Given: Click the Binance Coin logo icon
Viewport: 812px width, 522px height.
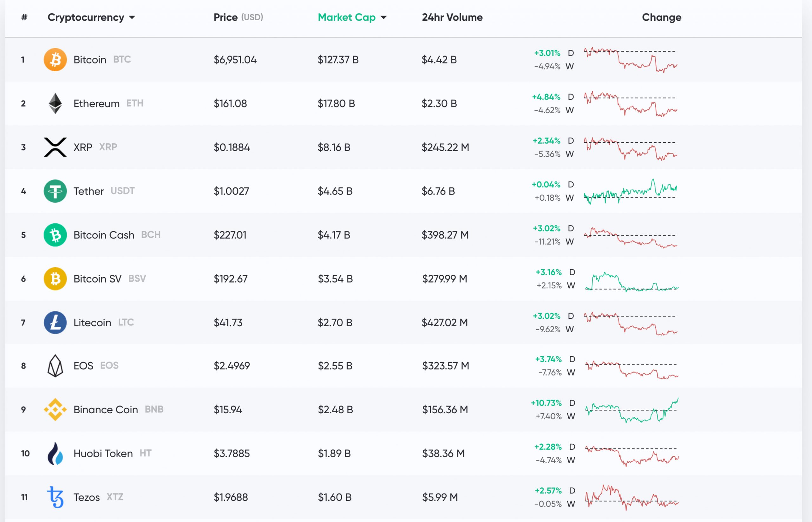Looking at the screenshot, I should [55, 409].
